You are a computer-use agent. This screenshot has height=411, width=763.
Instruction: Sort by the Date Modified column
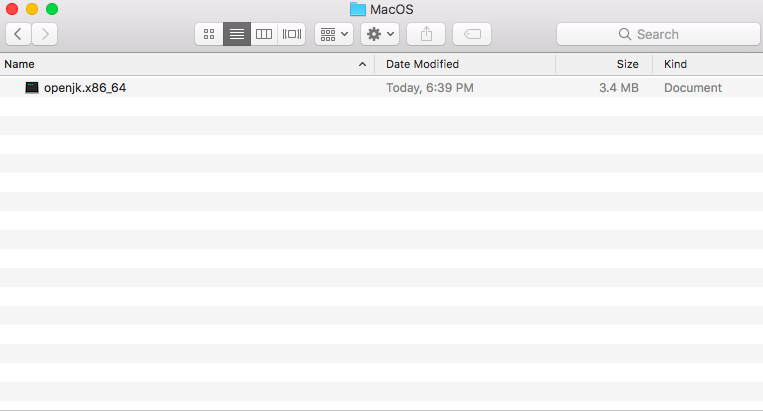click(x=422, y=64)
